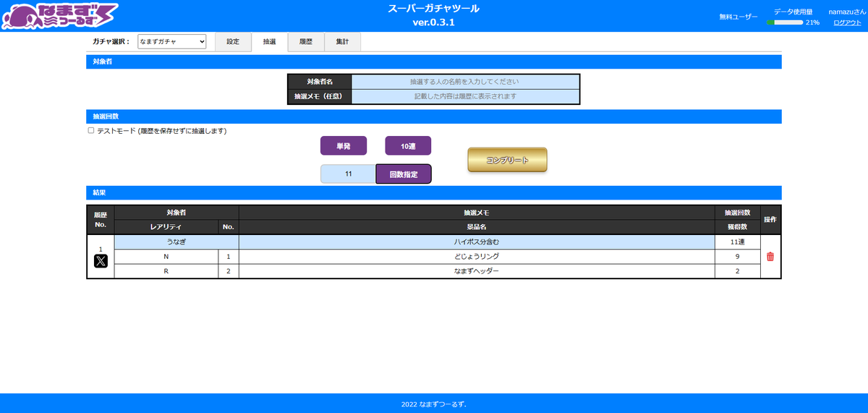Focus the 抽選メモ input field
Screen dimensions: 868x413
(465, 96)
